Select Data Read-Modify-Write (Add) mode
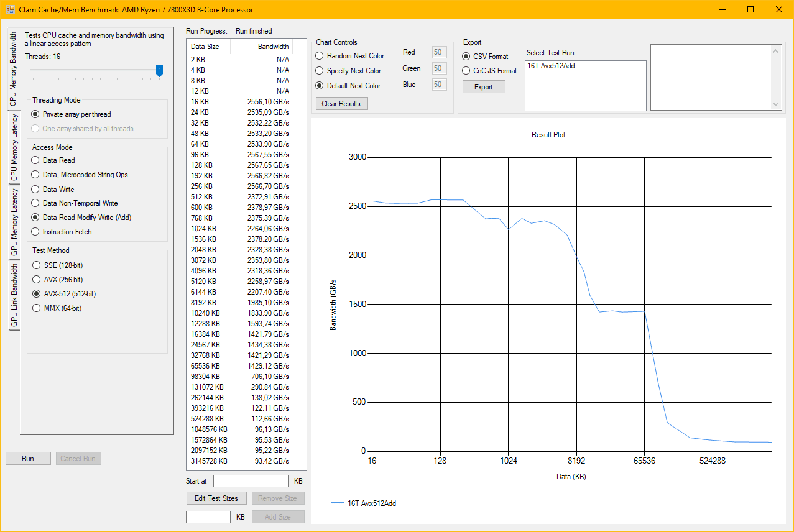794x532 pixels. tap(81, 218)
